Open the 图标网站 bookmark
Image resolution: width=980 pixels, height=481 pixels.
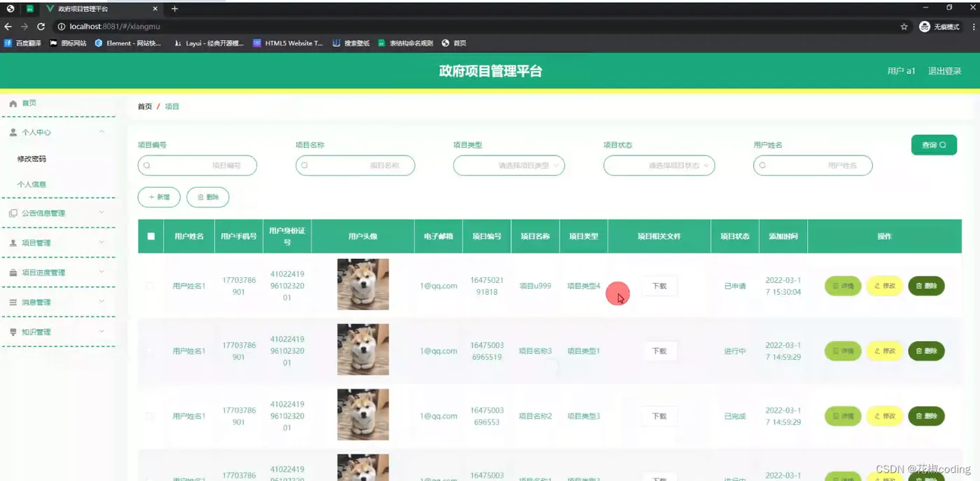click(x=69, y=43)
